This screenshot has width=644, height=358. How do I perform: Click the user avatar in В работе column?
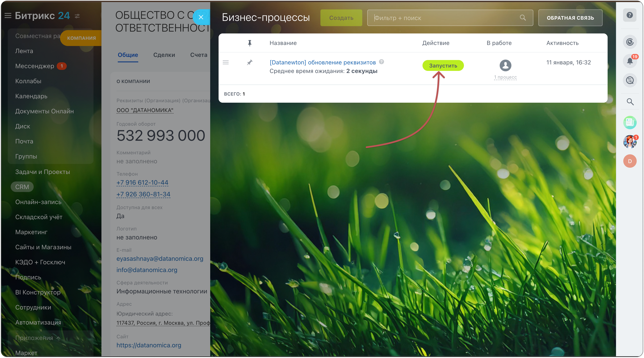point(505,65)
